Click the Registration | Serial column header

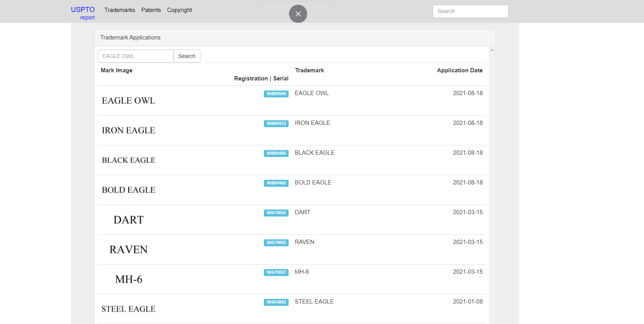tap(261, 78)
